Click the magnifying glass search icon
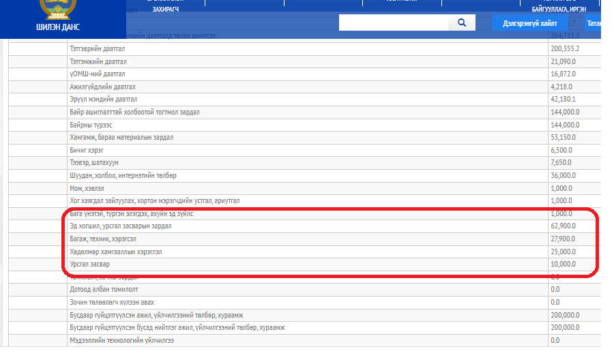This screenshot has width=614, height=364. [x=462, y=22]
